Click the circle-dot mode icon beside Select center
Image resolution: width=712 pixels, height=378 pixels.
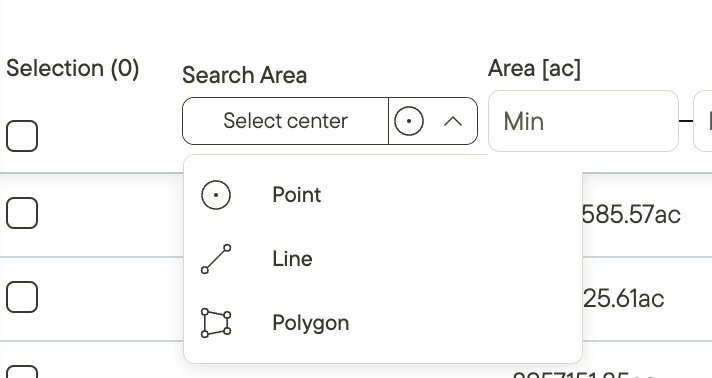(x=409, y=121)
